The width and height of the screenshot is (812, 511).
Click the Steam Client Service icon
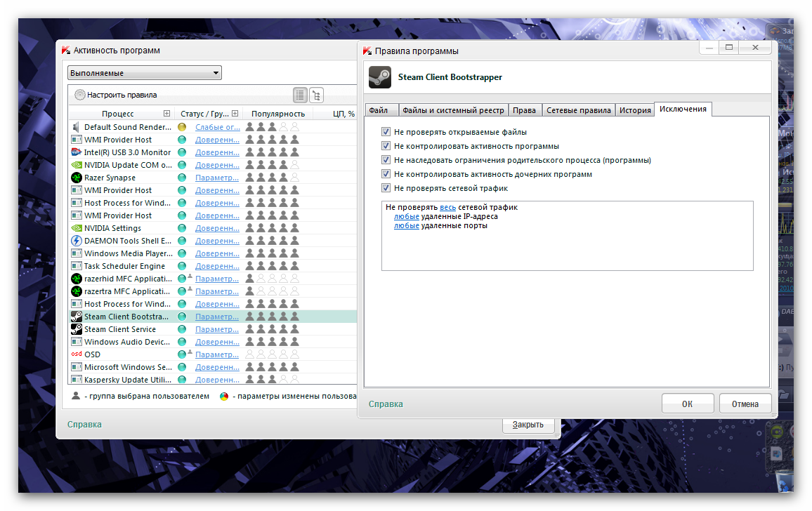[x=77, y=329]
